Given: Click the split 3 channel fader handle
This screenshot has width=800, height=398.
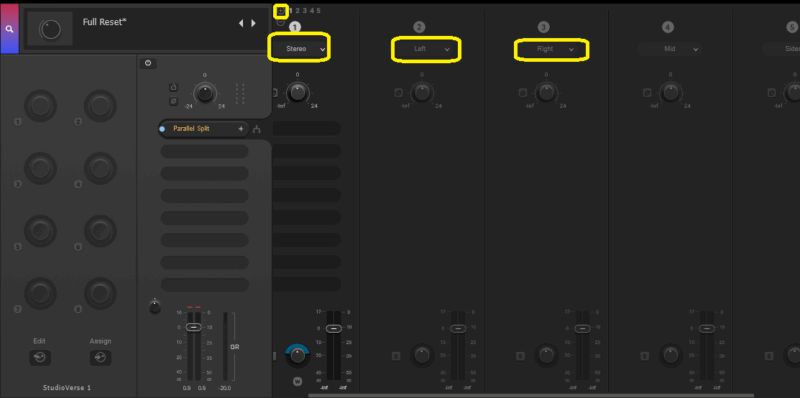Looking at the screenshot, I should point(583,329).
